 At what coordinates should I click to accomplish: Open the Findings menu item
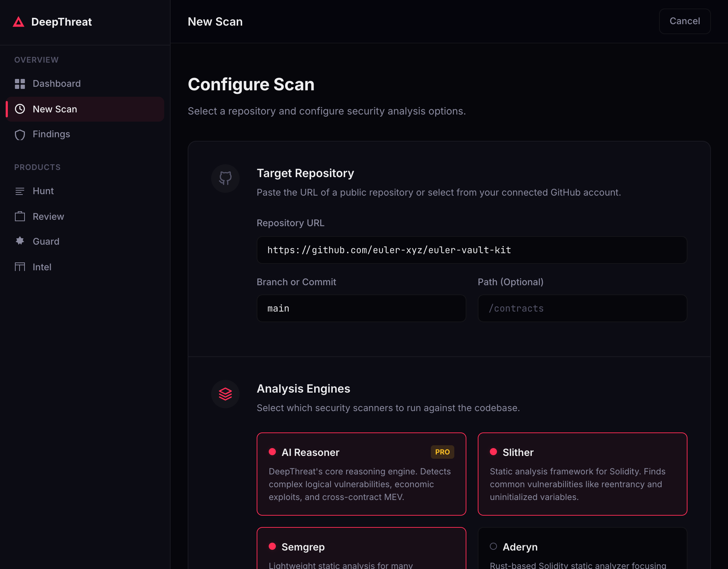pyautogui.click(x=51, y=134)
